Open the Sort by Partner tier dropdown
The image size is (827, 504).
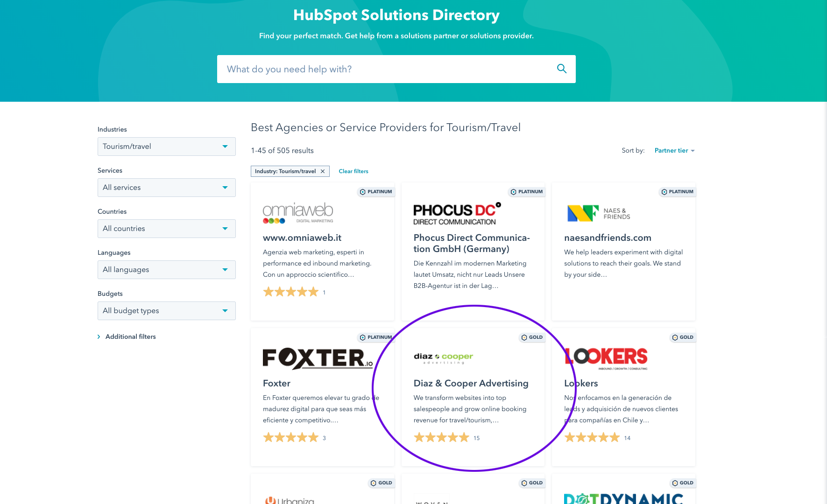click(674, 150)
